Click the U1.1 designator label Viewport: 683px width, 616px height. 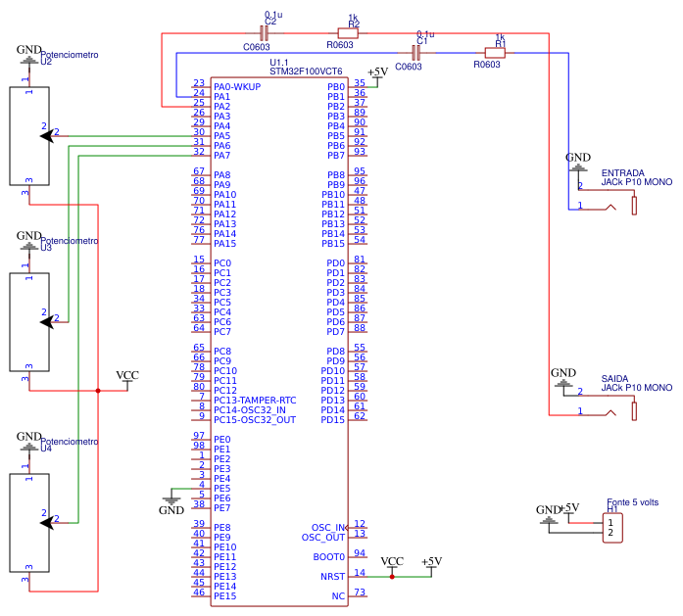[x=278, y=63]
